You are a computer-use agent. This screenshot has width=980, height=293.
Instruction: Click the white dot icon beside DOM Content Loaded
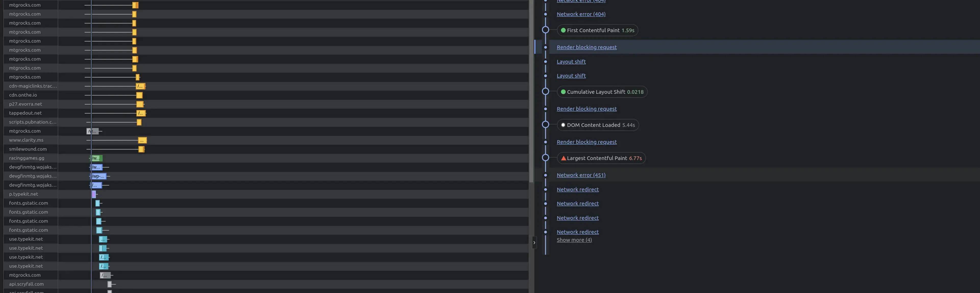point(563,125)
